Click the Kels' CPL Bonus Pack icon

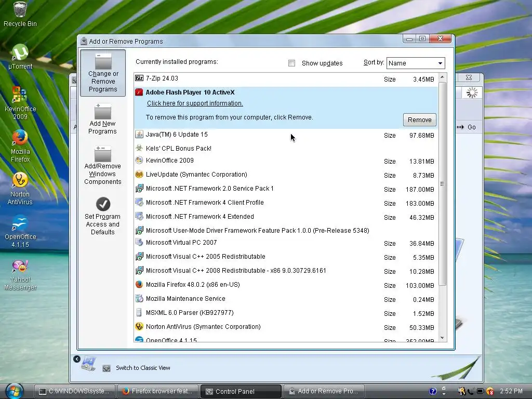pos(139,148)
